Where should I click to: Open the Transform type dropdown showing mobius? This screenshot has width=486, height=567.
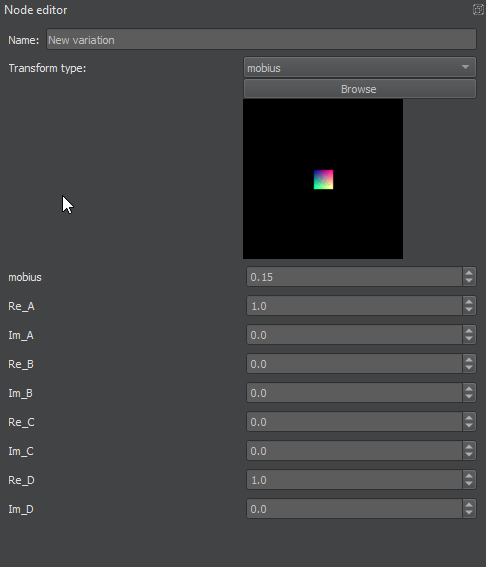360,68
